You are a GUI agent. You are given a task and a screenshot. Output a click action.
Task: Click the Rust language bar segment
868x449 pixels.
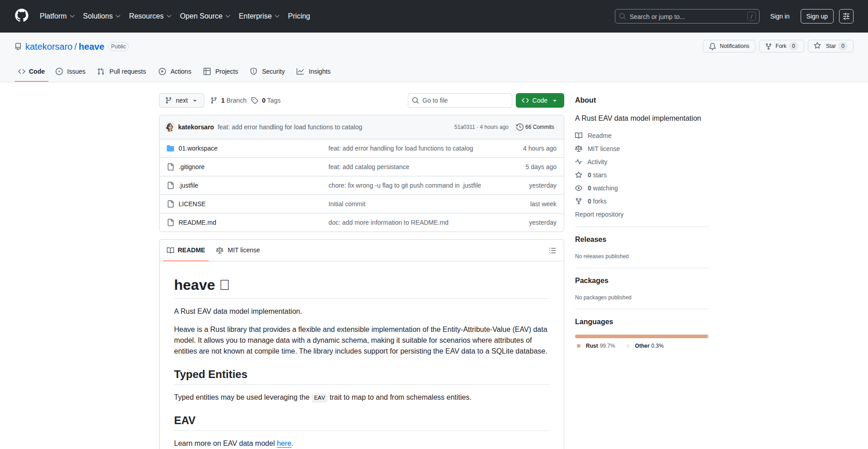(641, 336)
